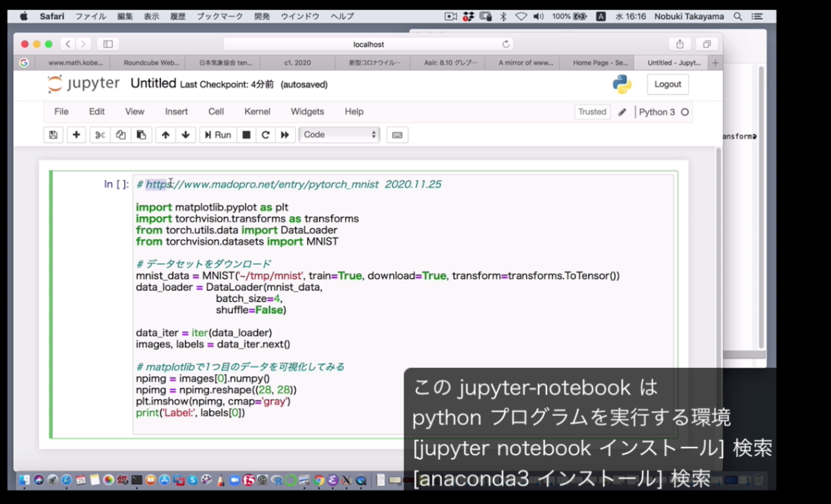Show all tabs overview icon in Safari
The width and height of the screenshot is (831, 504).
[x=707, y=44]
